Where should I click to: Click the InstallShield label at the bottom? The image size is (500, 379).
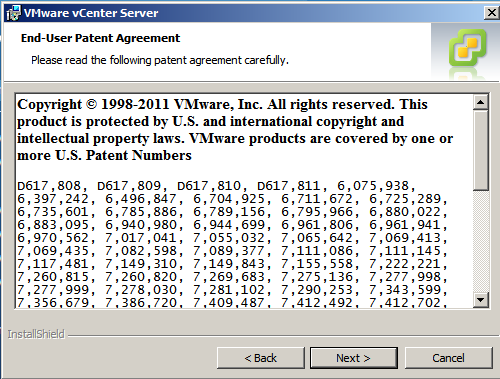[36, 334]
